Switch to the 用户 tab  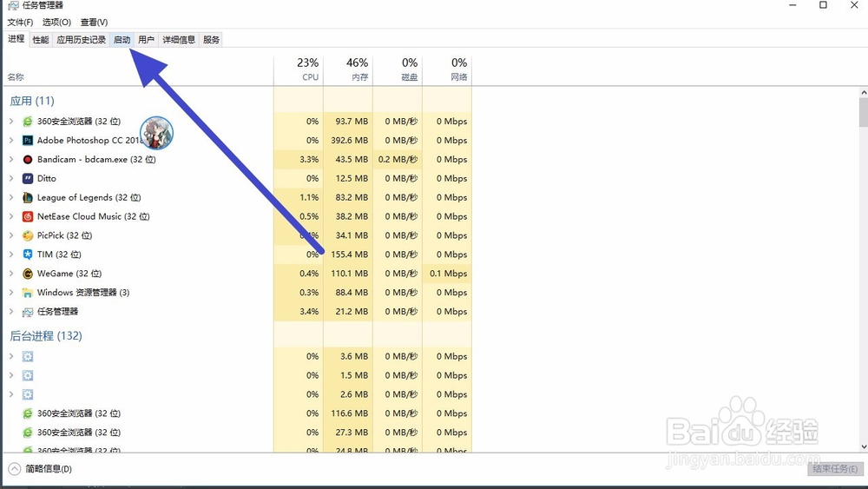click(x=146, y=39)
